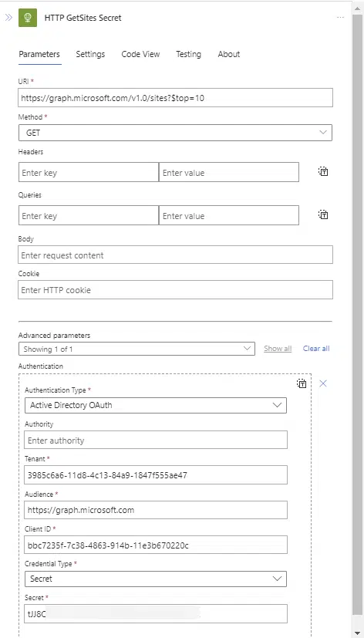Expand the Advanced parameters dropdown
Image resolution: width=364 pixels, height=638 pixels.
point(136,349)
